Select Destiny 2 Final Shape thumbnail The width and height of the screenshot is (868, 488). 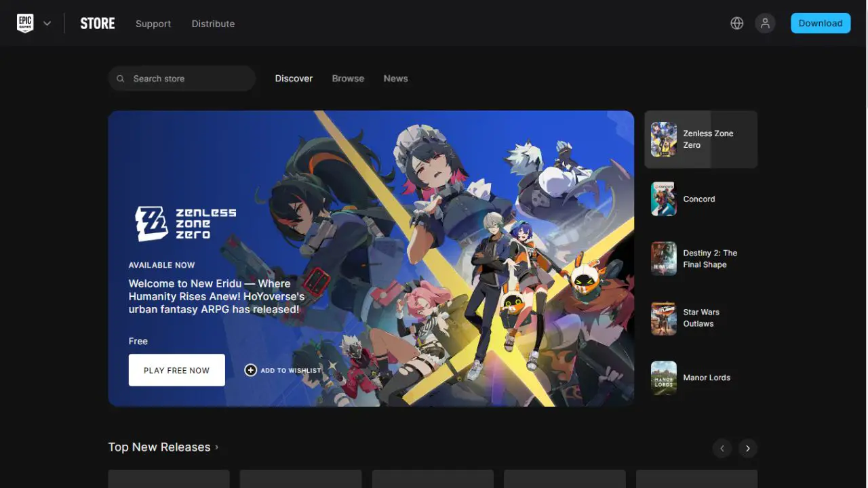[x=664, y=259]
